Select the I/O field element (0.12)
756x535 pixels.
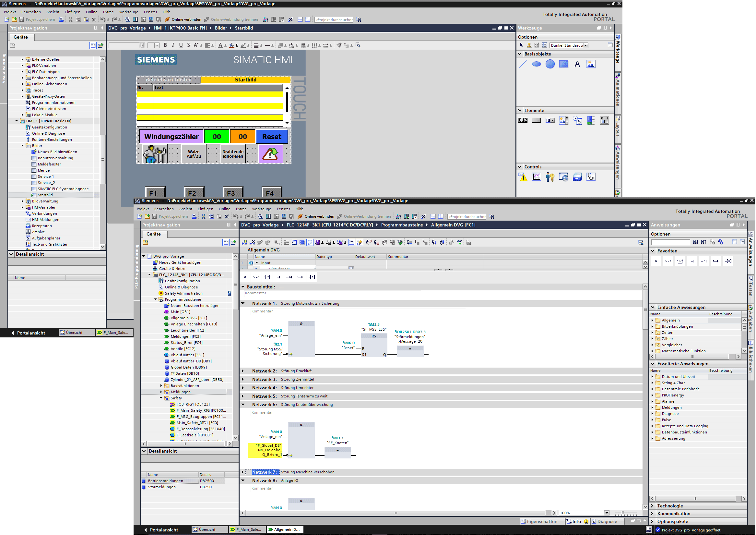point(523,121)
